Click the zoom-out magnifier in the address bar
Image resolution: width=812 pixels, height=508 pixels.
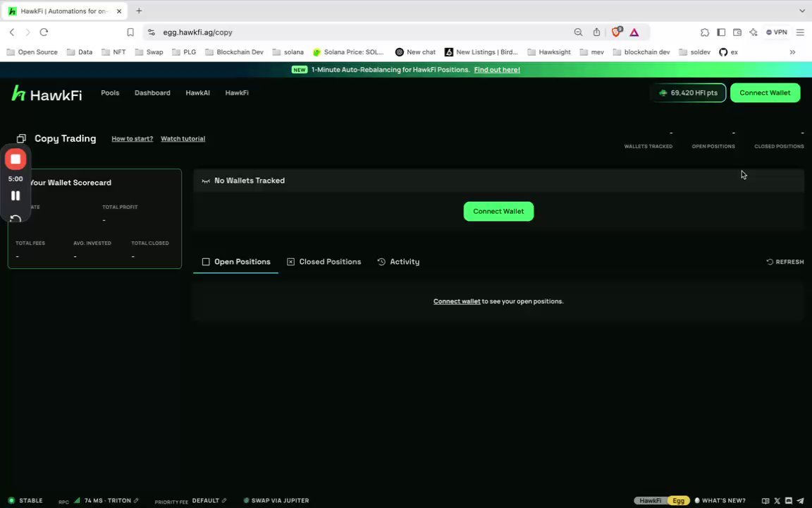pyautogui.click(x=578, y=32)
